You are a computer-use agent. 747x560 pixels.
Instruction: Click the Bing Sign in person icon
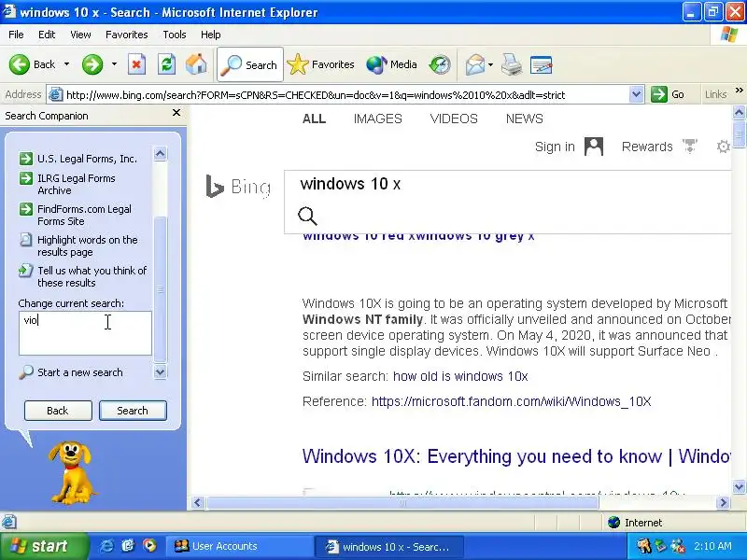point(594,147)
